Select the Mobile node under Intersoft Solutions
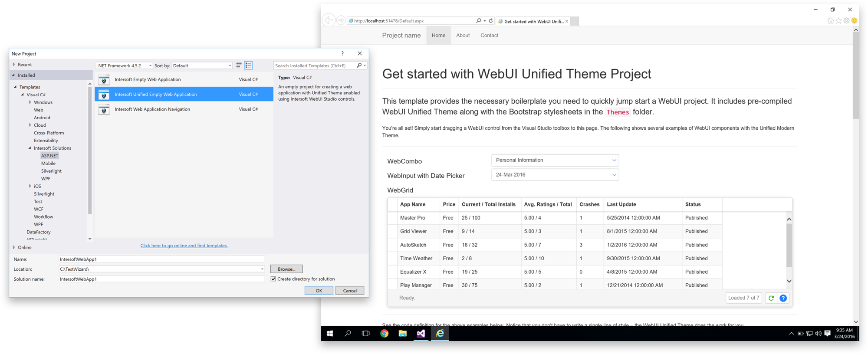Viewport: 868px width, 354px height. click(x=48, y=164)
